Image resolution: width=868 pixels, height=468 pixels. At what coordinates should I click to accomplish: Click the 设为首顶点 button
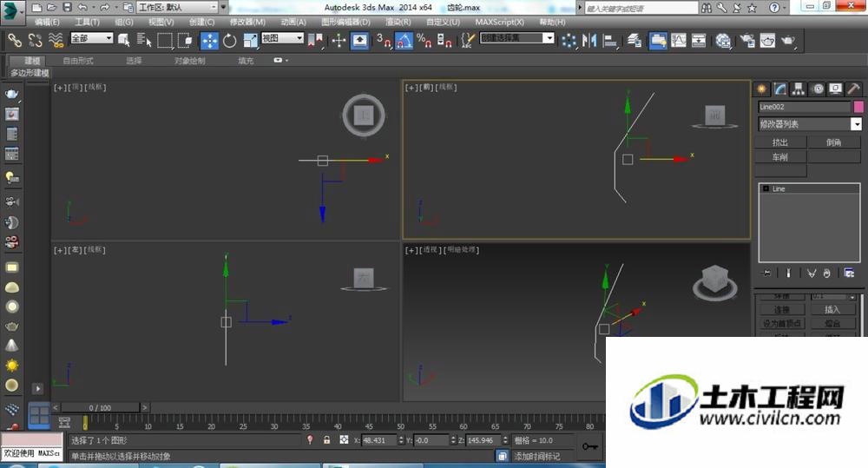point(782,324)
